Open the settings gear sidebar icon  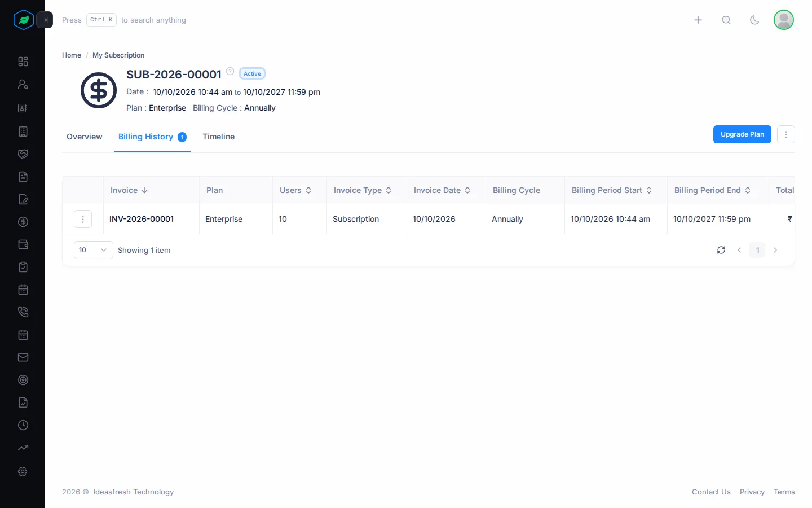click(x=23, y=471)
